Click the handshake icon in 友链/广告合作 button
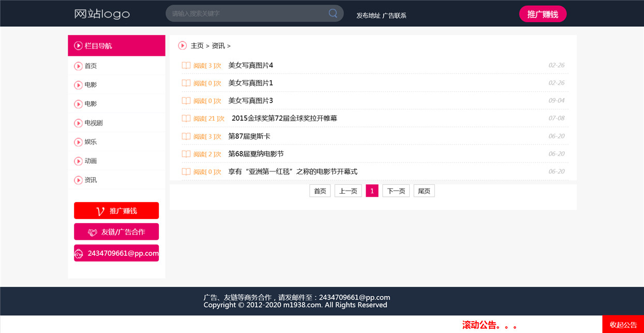This screenshot has height=333, width=644. coord(93,233)
